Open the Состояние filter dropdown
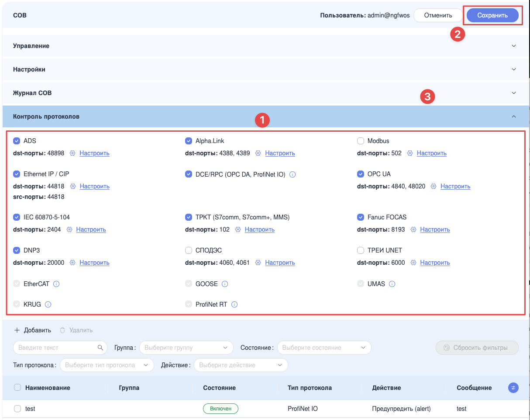Viewport: 530px width, 420px height. coord(324,348)
